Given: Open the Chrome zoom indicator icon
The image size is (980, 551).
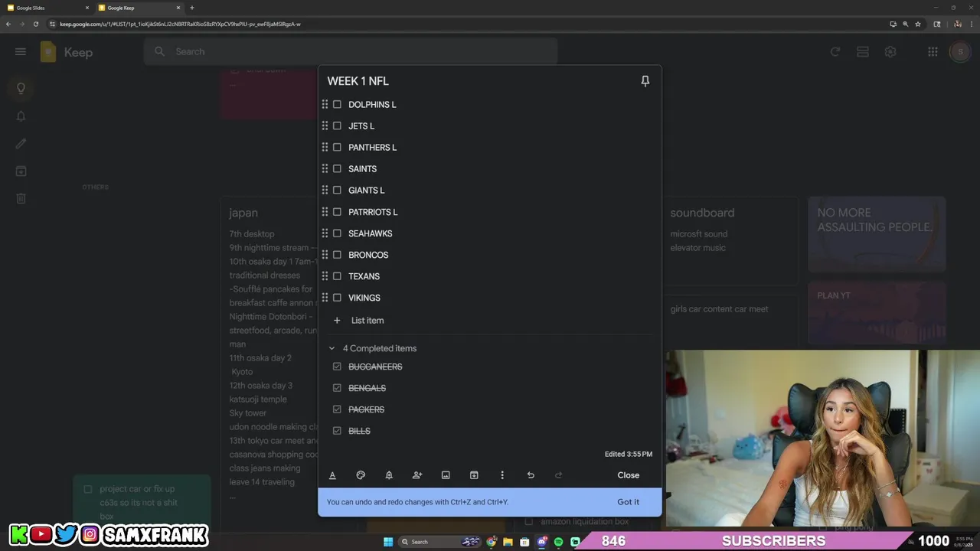Looking at the screenshot, I should click(x=906, y=24).
